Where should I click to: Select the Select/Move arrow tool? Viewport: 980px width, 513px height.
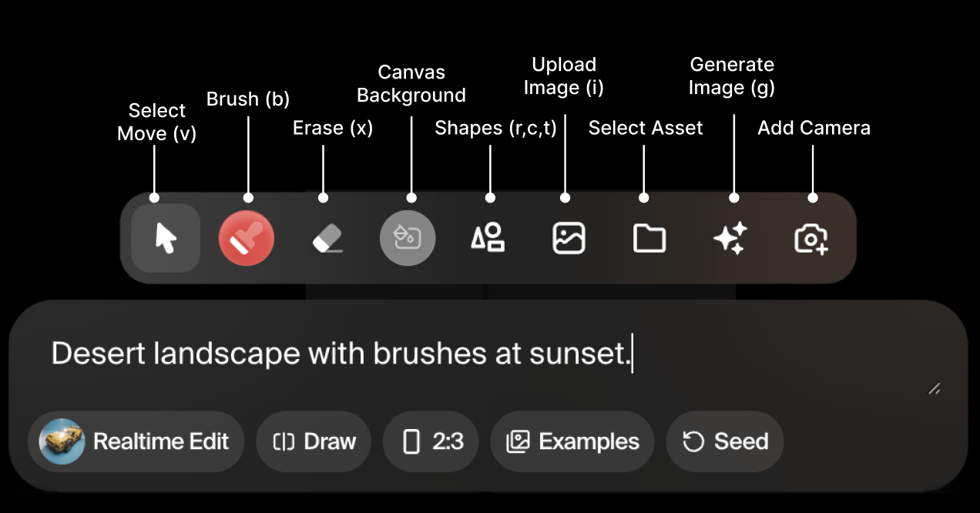click(x=166, y=238)
